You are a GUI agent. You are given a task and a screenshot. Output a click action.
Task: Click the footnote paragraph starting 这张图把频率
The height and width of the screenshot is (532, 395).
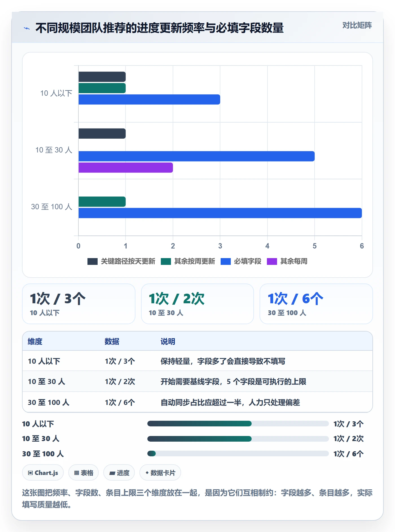(x=197, y=499)
